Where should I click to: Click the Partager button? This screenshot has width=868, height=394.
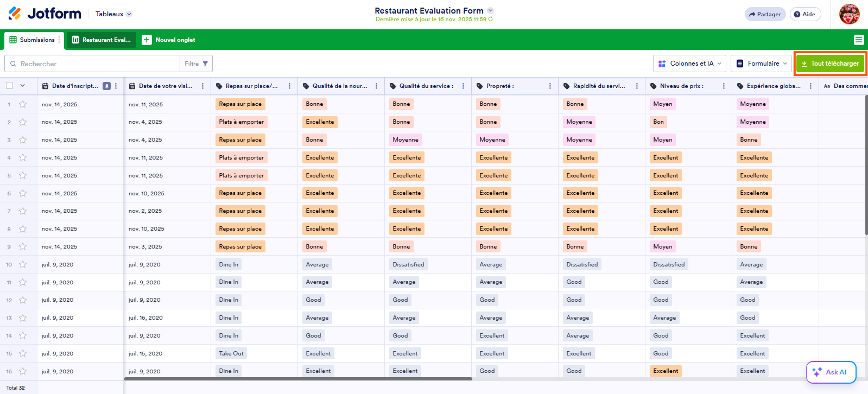(x=765, y=14)
